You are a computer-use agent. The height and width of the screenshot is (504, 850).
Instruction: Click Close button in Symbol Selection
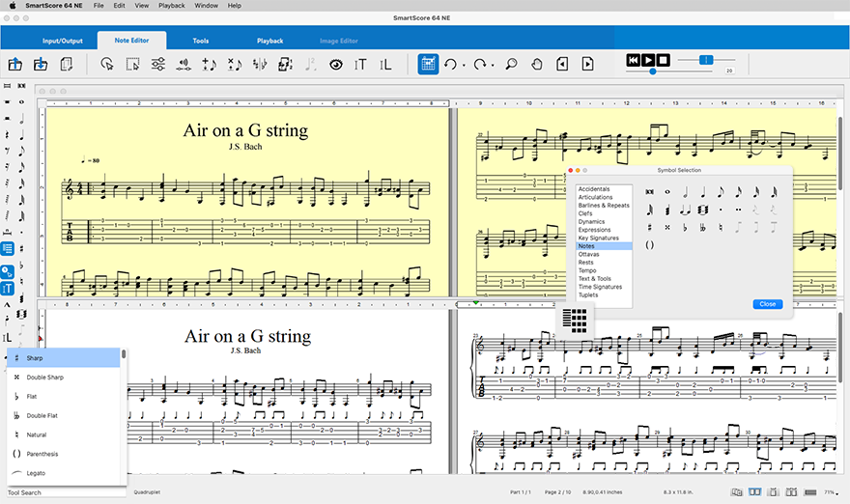click(x=768, y=304)
